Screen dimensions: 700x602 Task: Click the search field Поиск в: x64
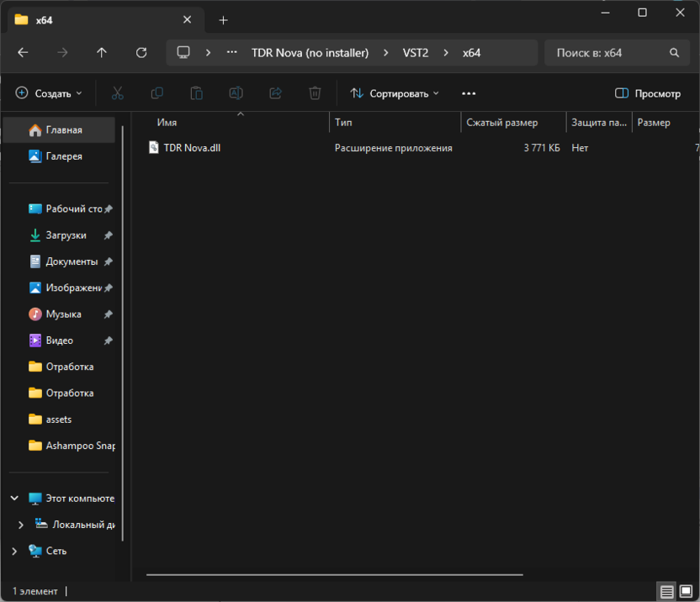point(606,52)
